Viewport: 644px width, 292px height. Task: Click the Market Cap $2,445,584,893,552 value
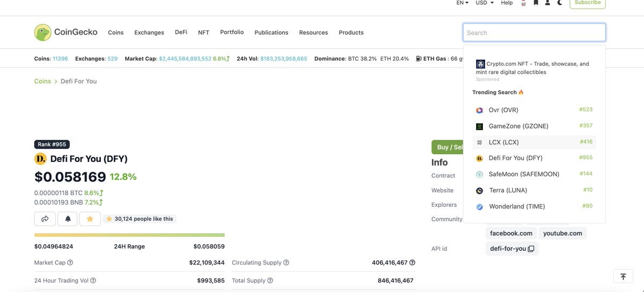click(185, 58)
